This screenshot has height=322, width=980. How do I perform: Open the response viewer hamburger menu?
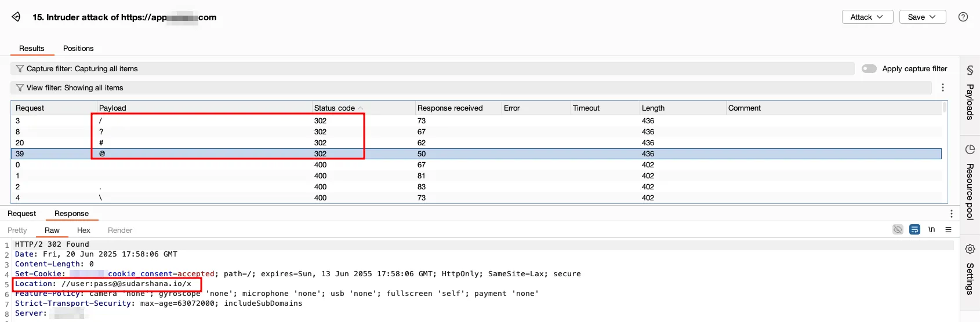[949, 229]
